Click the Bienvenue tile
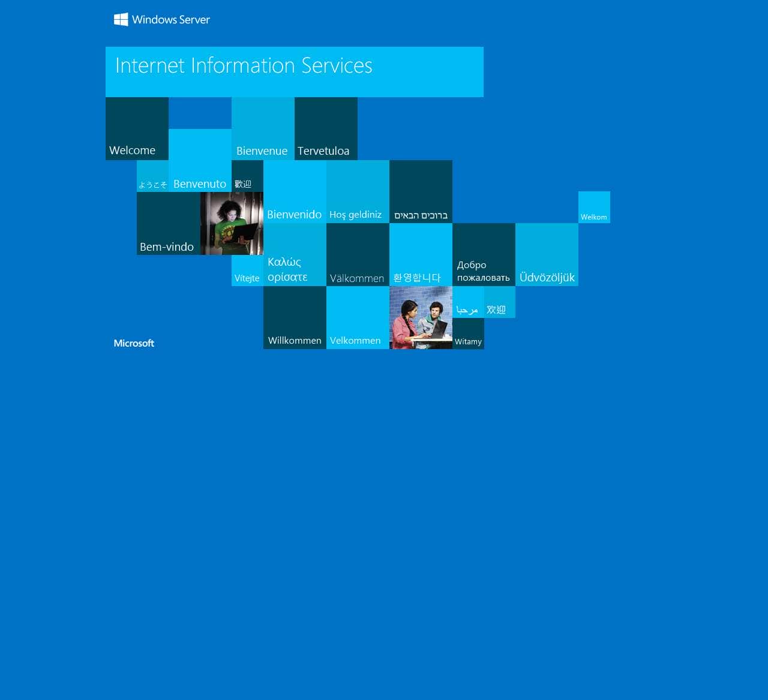The height and width of the screenshot is (700, 768). [262, 128]
